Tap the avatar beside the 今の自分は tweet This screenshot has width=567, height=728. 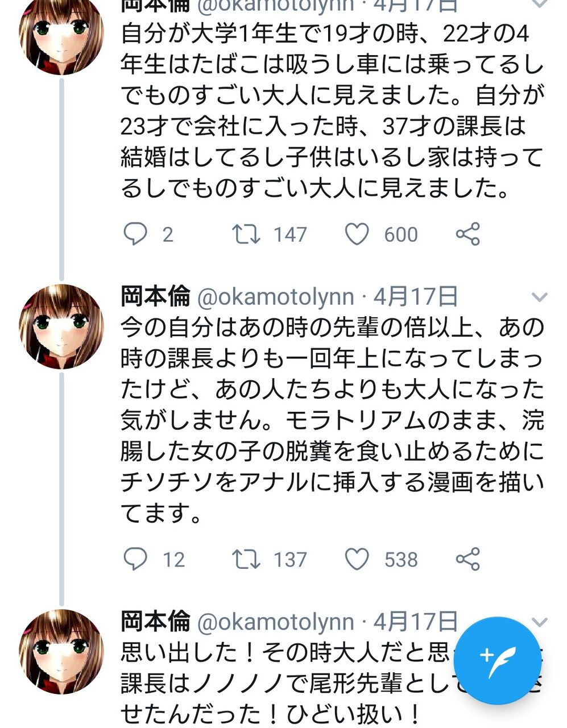pyautogui.click(x=61, y=326)
